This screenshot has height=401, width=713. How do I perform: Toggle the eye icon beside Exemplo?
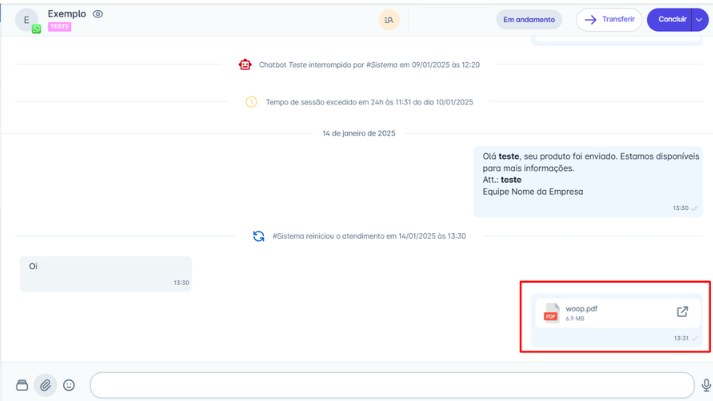(98, 14)
